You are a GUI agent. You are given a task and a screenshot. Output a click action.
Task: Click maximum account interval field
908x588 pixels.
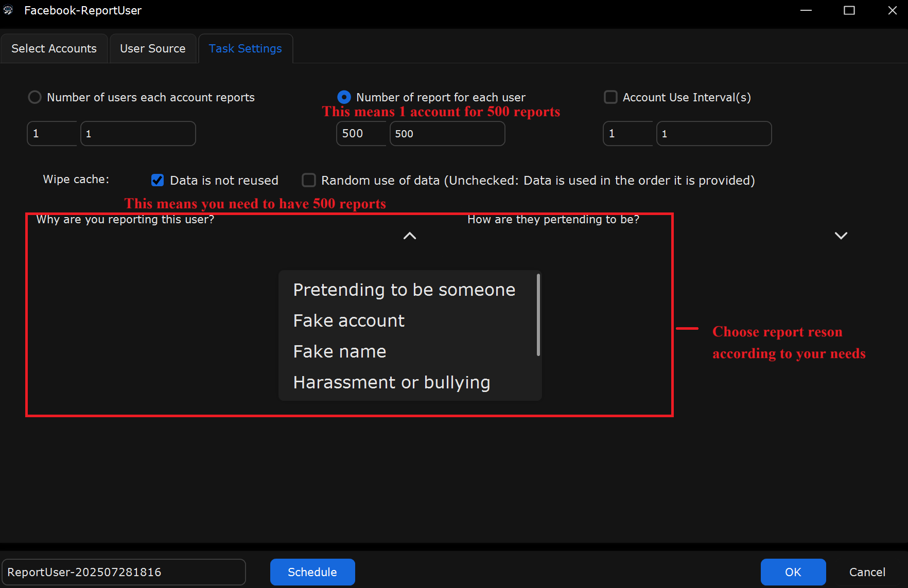pos(714,134)
